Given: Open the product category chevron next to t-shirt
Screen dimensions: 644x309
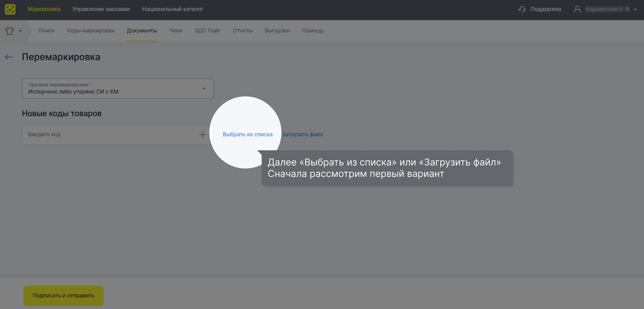Looking at the screenshot, I should click(x=20, y=31).
